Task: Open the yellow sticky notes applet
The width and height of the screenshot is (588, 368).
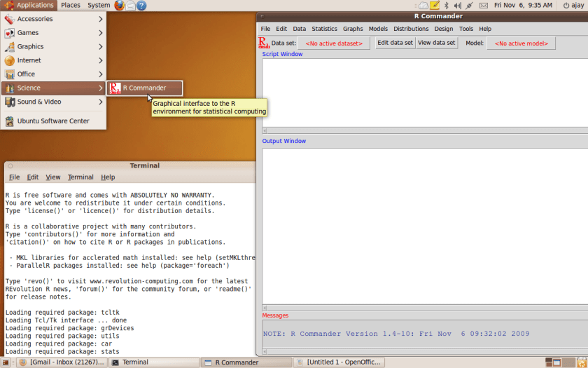Action: (x=435, y=6)
